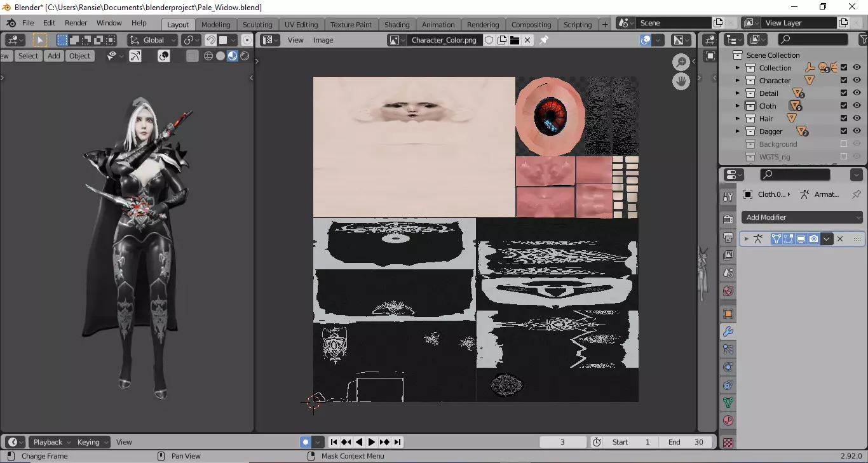The width and height of the screenshot is (868, 463).
Task: Click the zoom magnifier in image editor
Action: [681, 62]
